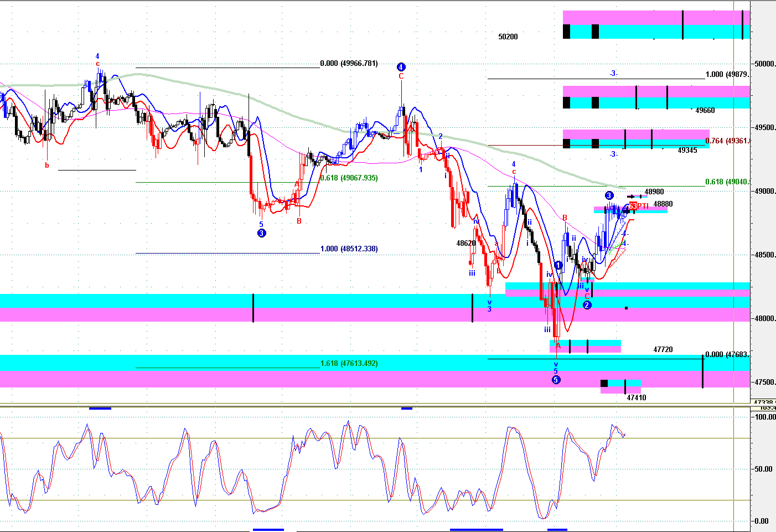Click the 49000 price axis label
Screen dimensions: 776x532
tap(764, 192)
